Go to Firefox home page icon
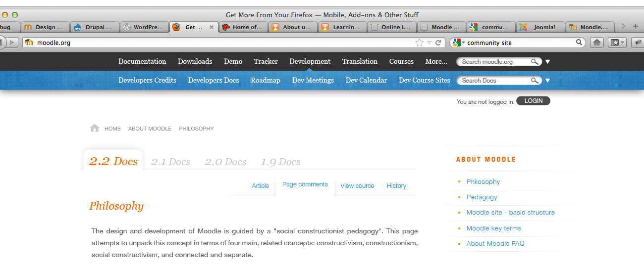The height and width of the screenshot is (268, 644). 597,43
